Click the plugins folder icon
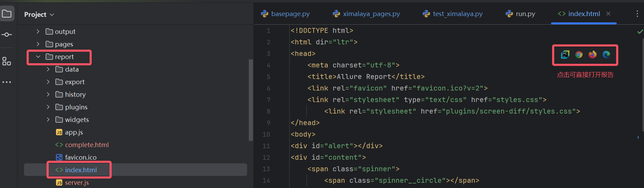This screenshot has width=644, height=188. 59,107
